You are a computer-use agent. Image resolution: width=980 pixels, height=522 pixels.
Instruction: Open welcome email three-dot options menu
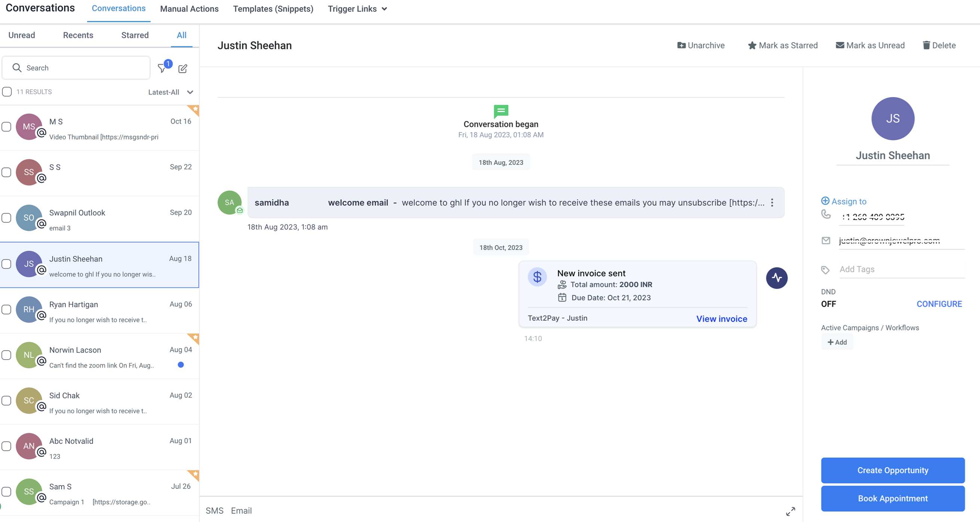(772, 203)
